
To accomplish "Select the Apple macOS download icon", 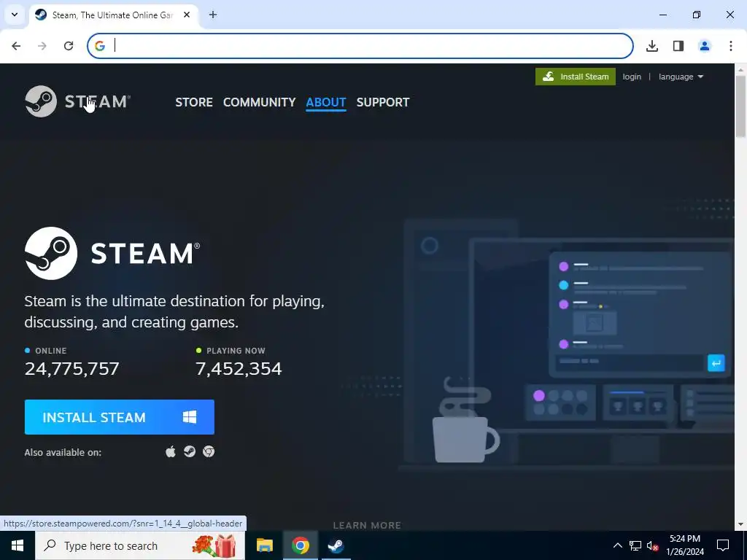I will point(171,451).
